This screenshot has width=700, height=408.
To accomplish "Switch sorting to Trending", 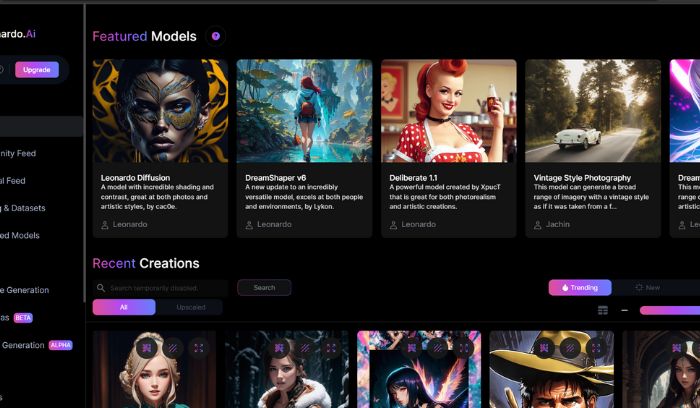I will (x=580, y=287).
